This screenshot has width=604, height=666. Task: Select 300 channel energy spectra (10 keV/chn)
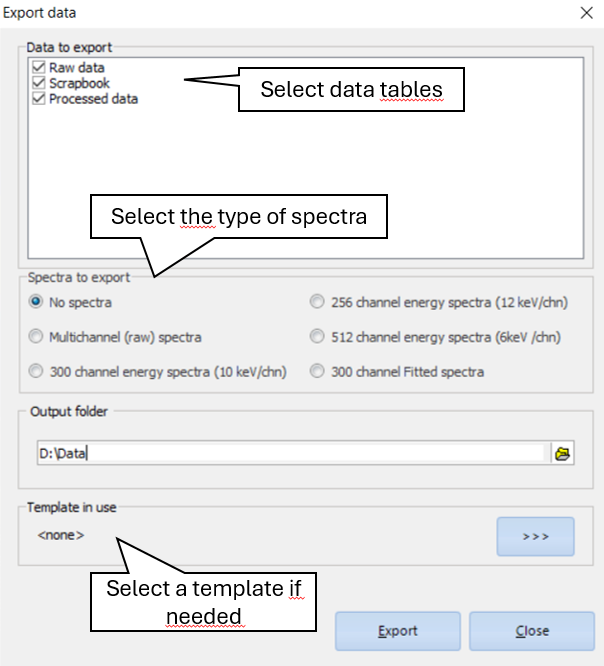[x=36, y=372]
